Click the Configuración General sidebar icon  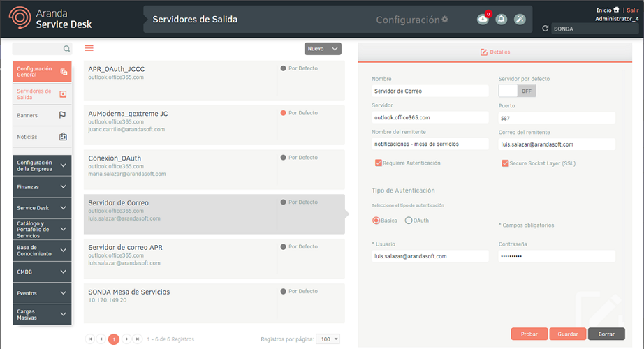pos(64,72)
